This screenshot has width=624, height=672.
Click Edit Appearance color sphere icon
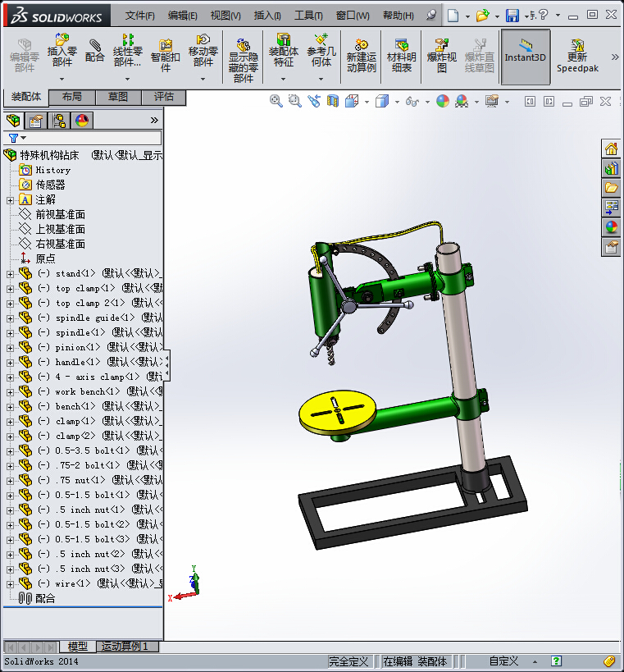tap(443, 101)
